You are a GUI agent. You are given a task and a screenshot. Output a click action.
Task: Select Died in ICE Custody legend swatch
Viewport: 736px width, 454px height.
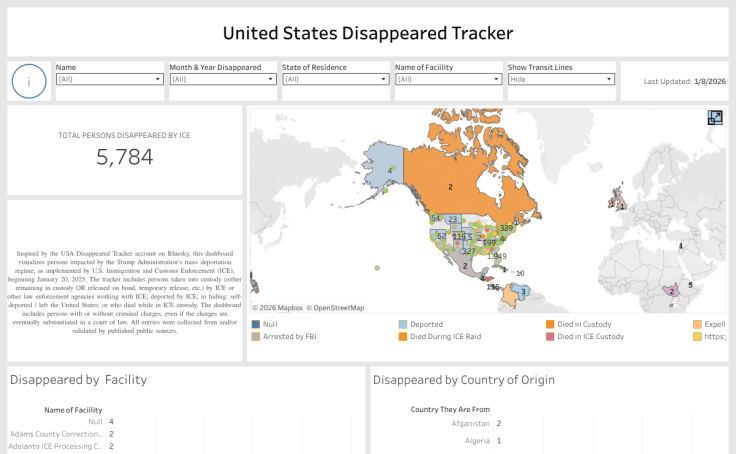[x=550, y=337]
